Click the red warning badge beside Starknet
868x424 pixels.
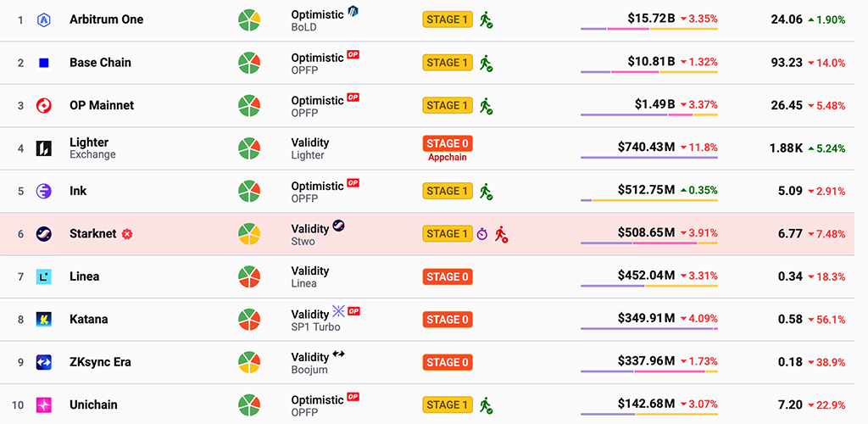pos(127,234)
